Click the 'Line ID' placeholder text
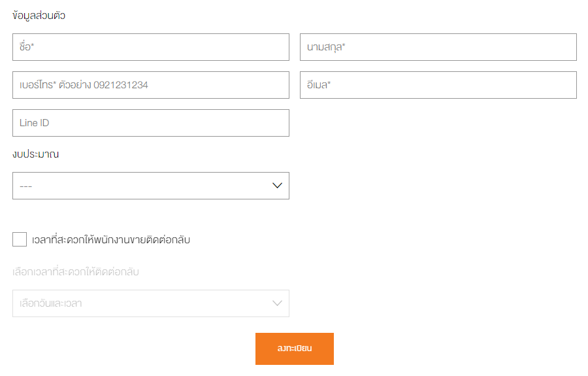 tap(35, 123)
